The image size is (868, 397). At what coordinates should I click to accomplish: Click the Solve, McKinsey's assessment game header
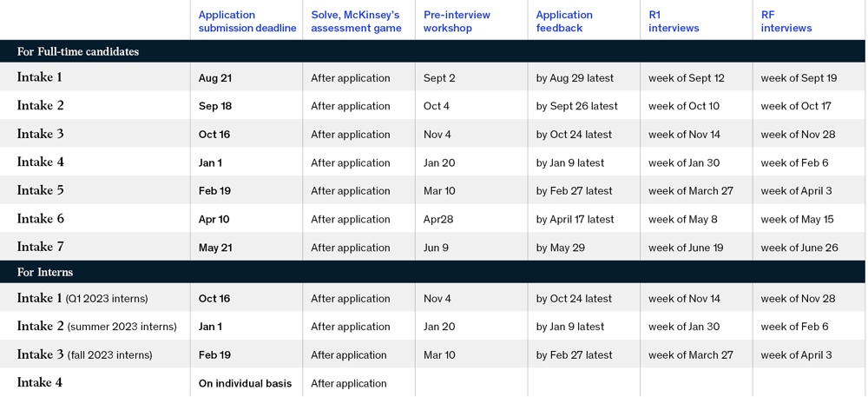pos(356,22)
